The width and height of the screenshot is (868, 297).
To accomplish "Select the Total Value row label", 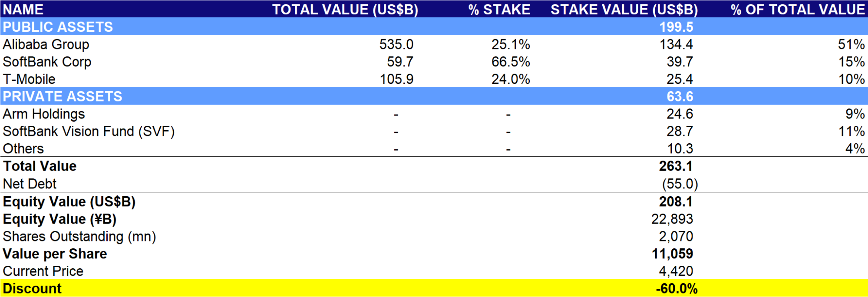I will pos(40,166).
